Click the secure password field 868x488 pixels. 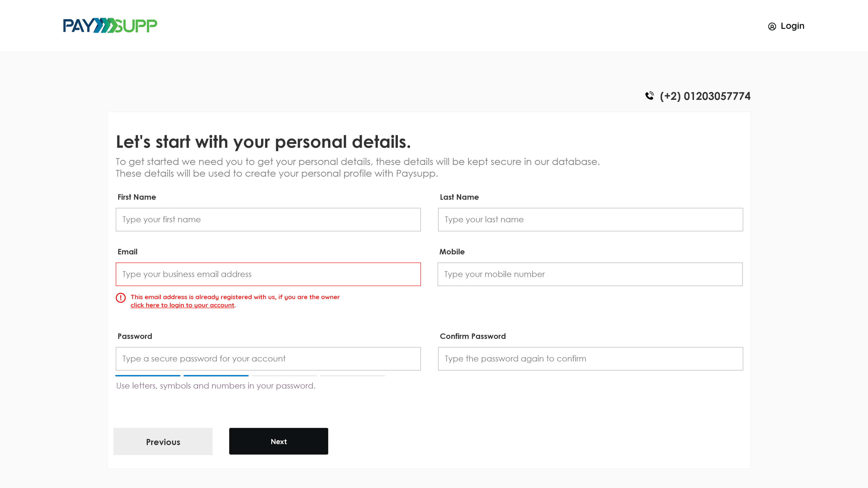point(268,359)
